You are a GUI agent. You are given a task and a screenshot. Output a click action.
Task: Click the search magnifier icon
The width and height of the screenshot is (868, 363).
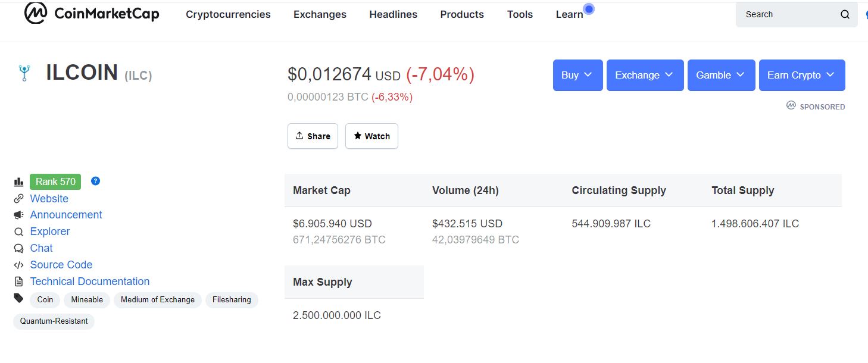pyautogui.click(x=845, y=15)
